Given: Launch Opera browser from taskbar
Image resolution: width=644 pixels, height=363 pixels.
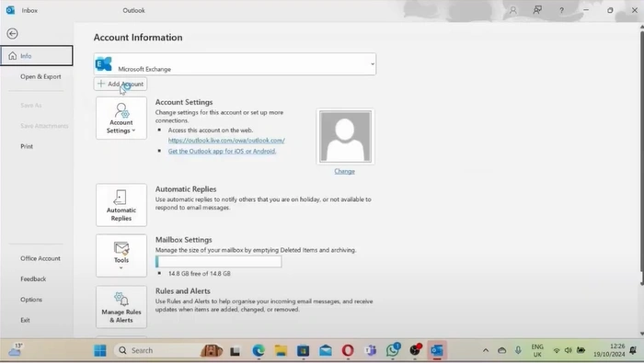Looking at the screenshot, I should click(x=348, y=351).
